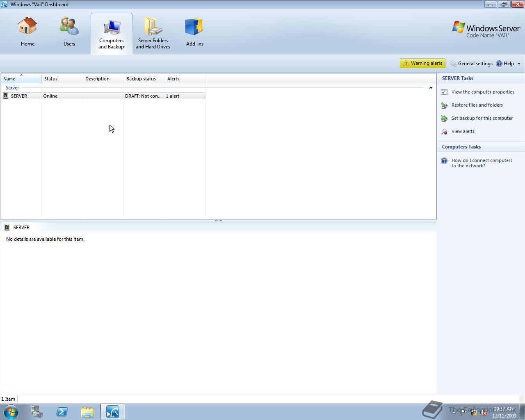Sort list by Status column header
The height and width of the screenshot is (420, 525).
pos(62,79)
